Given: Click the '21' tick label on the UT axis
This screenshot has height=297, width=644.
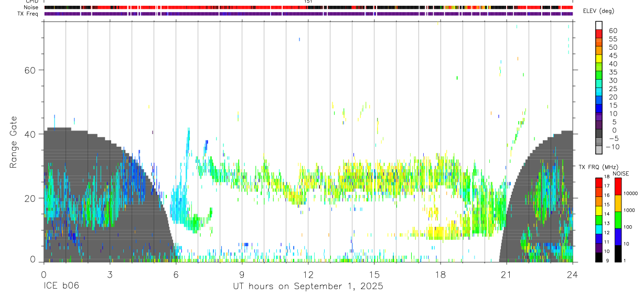Looking at the screenshot, I should (506, 273).
